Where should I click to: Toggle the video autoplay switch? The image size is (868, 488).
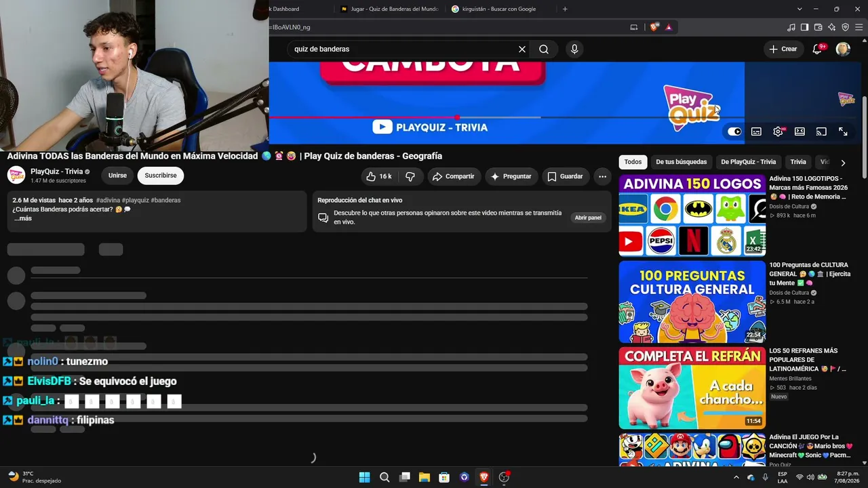734,131
